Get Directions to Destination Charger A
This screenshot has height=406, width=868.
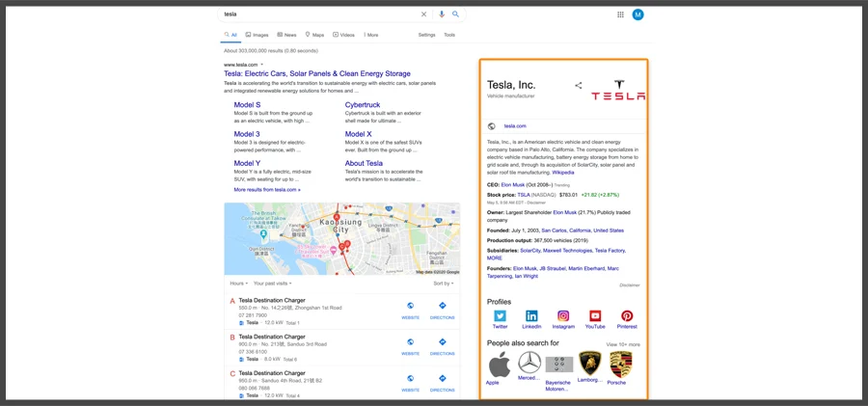(443, 311)
